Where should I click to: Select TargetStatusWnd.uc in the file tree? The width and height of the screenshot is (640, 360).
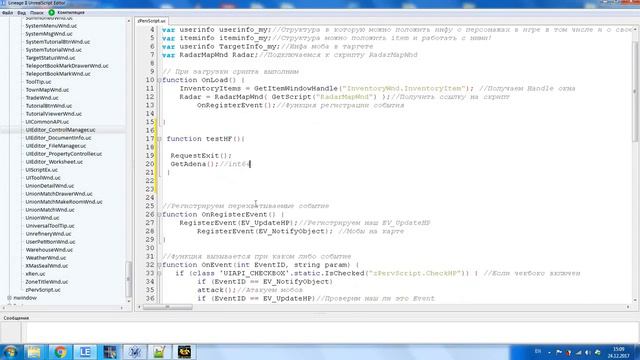pyautogui.click(x=50, y=58)
